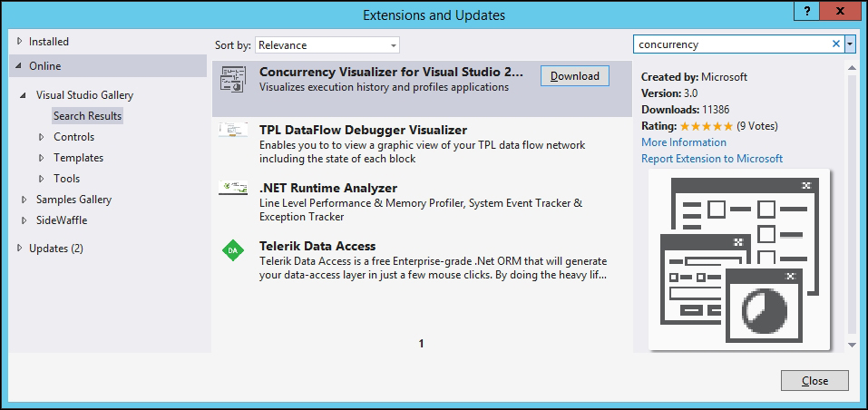Expand the Updates (2) category
The height and width of the screenshot is (410, 868).
pyautogui.click(x=20, y=248)
